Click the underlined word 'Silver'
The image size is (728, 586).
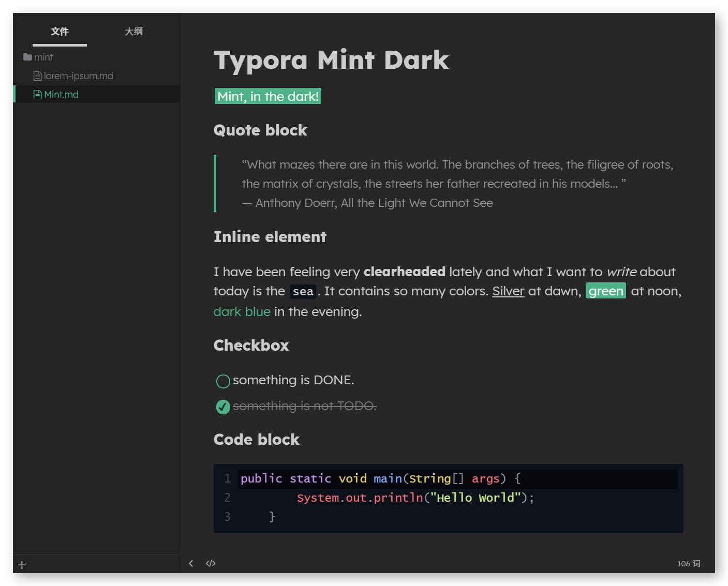pos(508,291)
